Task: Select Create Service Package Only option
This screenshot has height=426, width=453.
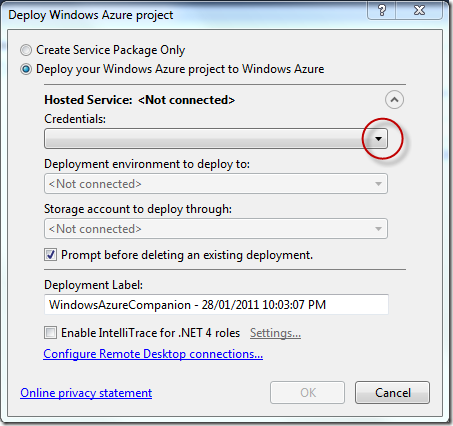Action: click(x=26, y=50)
